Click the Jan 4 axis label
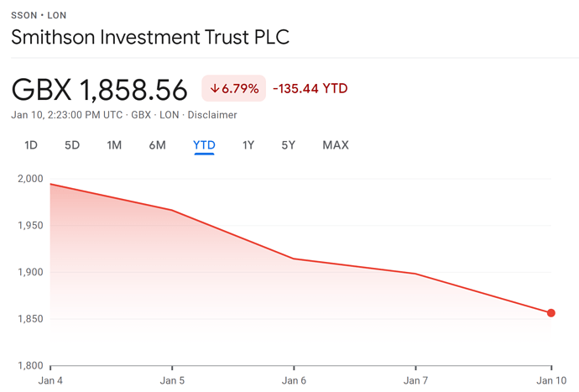Screen dimensions: 579x392 coord(50,382)
